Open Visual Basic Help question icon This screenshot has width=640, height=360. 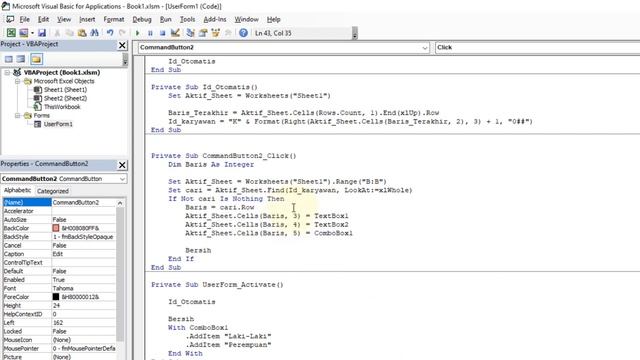(x=243, y=33)
